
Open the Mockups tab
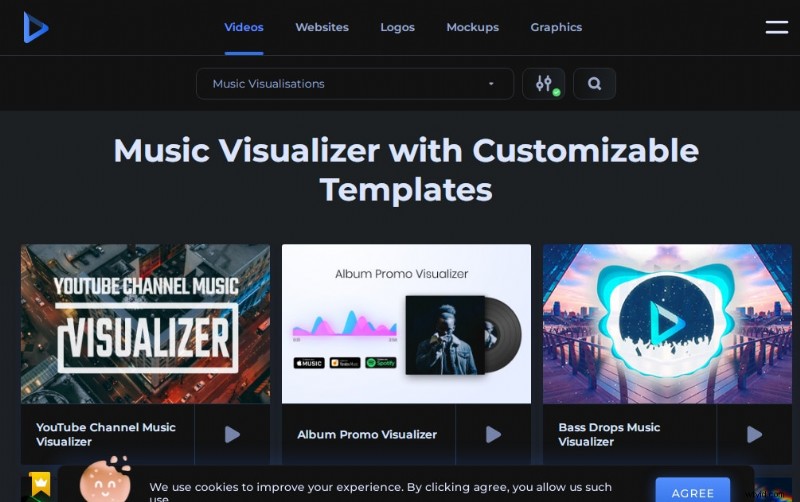coord(472,27)
